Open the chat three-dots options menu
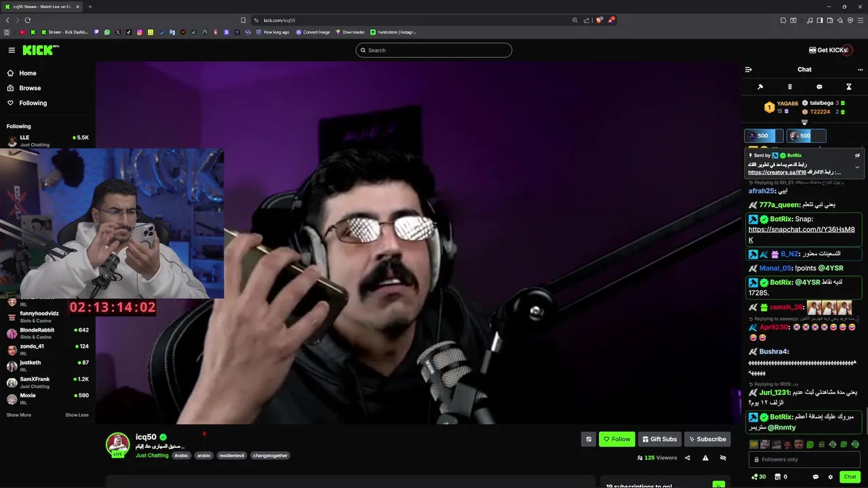 861,69
